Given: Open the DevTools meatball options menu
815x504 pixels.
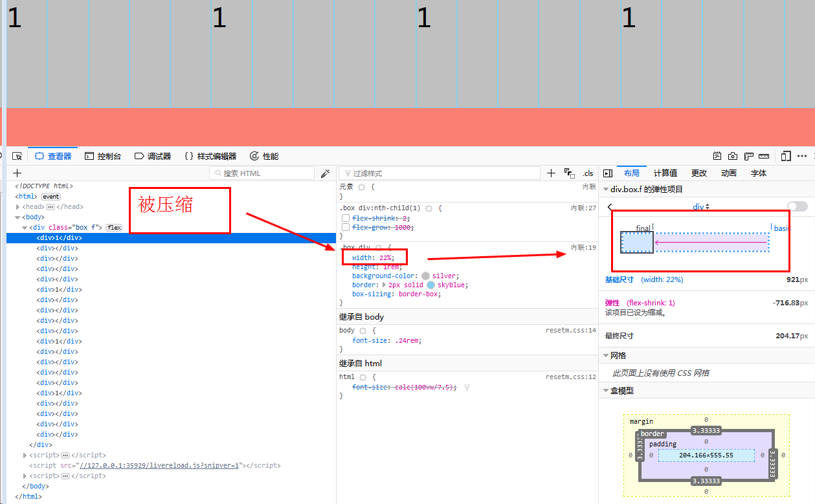Looking at the screenshot, I should coord(802,156).
